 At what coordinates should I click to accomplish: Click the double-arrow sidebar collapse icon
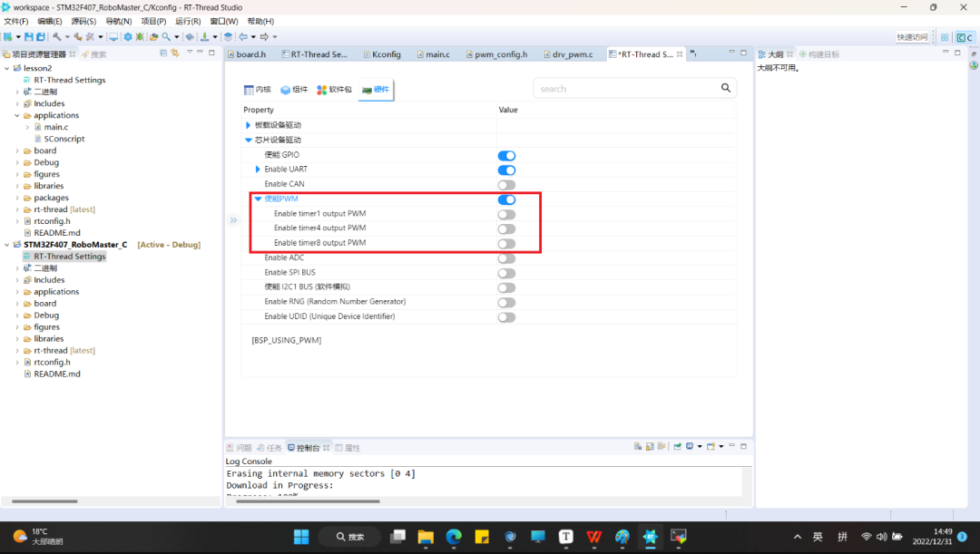tap(233, 220)
